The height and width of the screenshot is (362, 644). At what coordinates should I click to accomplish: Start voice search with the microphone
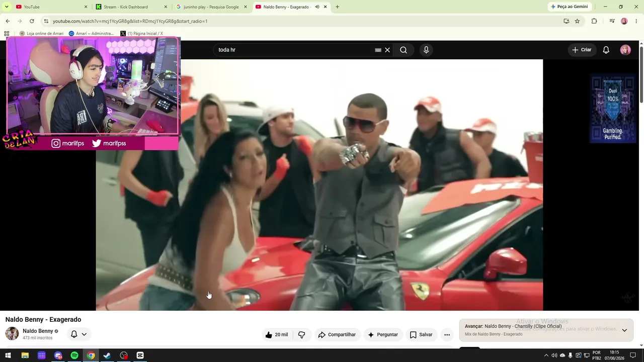426,50
